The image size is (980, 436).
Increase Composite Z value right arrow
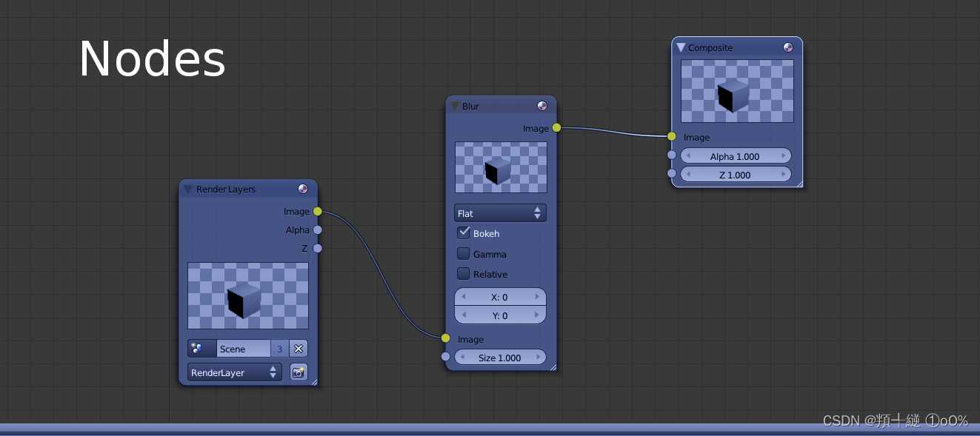(x=784, y=175)
